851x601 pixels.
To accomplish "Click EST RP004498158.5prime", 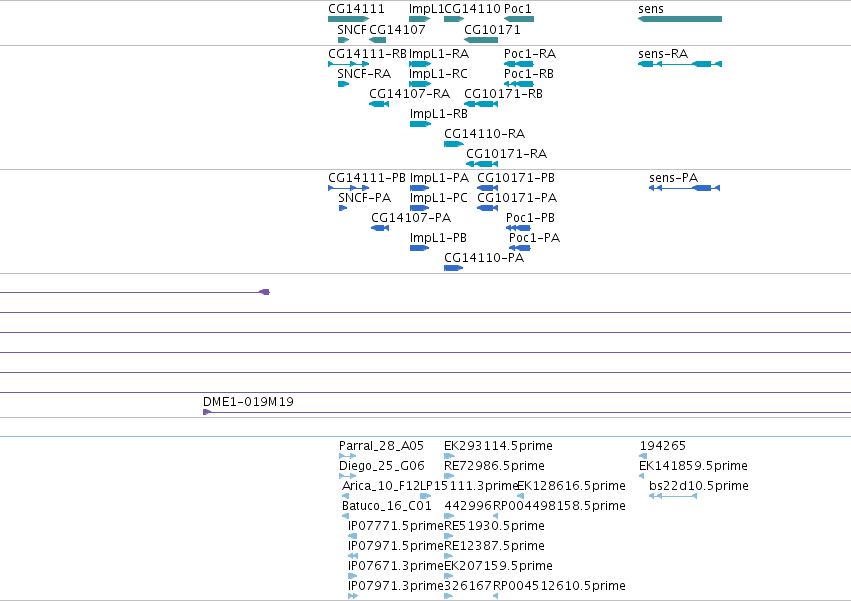I will (x=496, y=517).
